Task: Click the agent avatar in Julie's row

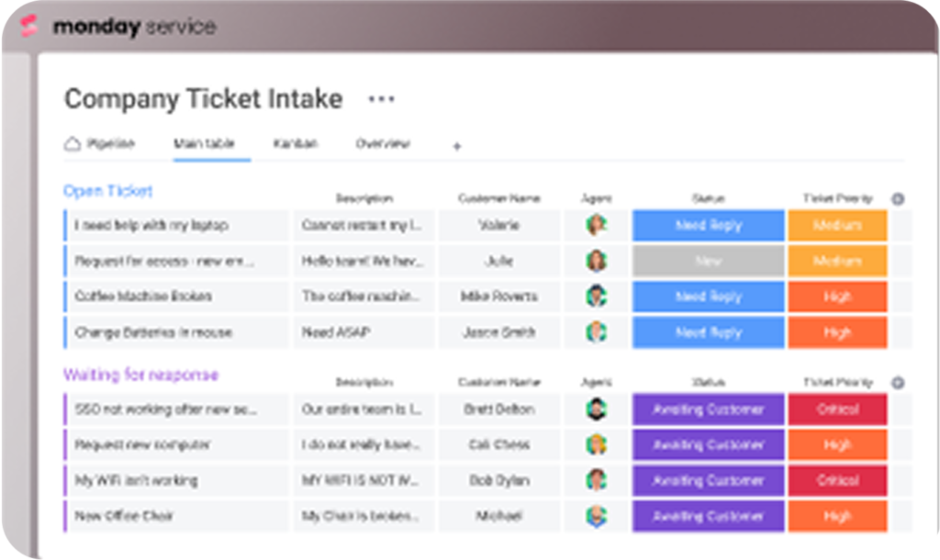Action: coord(596,261)
